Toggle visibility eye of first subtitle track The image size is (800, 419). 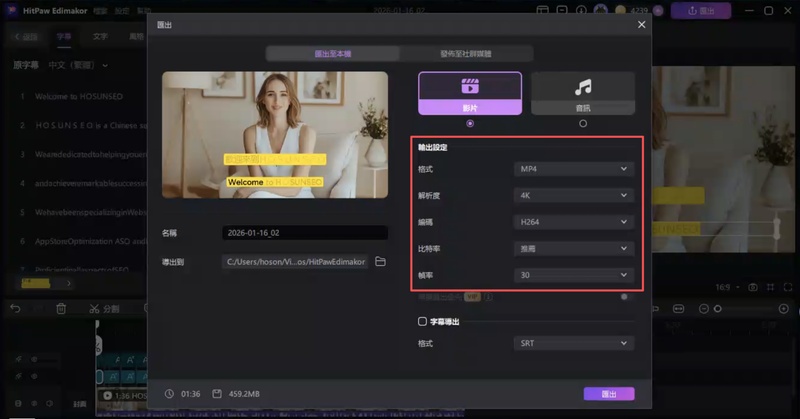[x=34, y=359]
